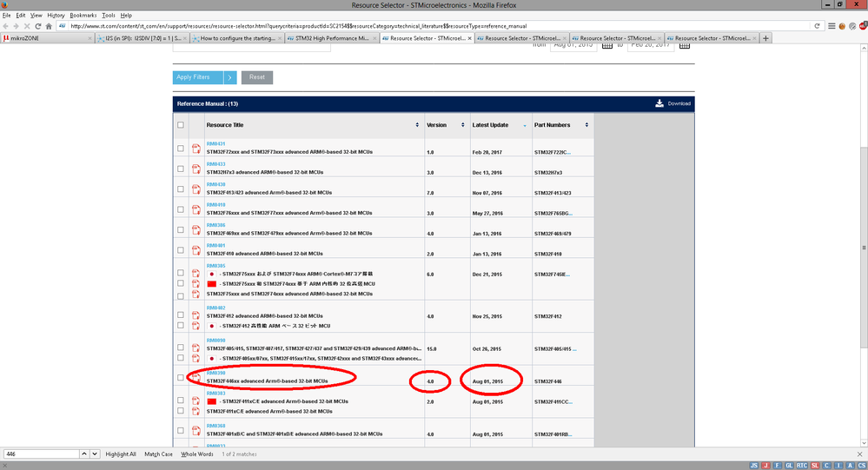The width and height of the screenshot is (868, 470).
Task: Switch to the STM32 High Performance tab
Action: (x=332, y=38)
